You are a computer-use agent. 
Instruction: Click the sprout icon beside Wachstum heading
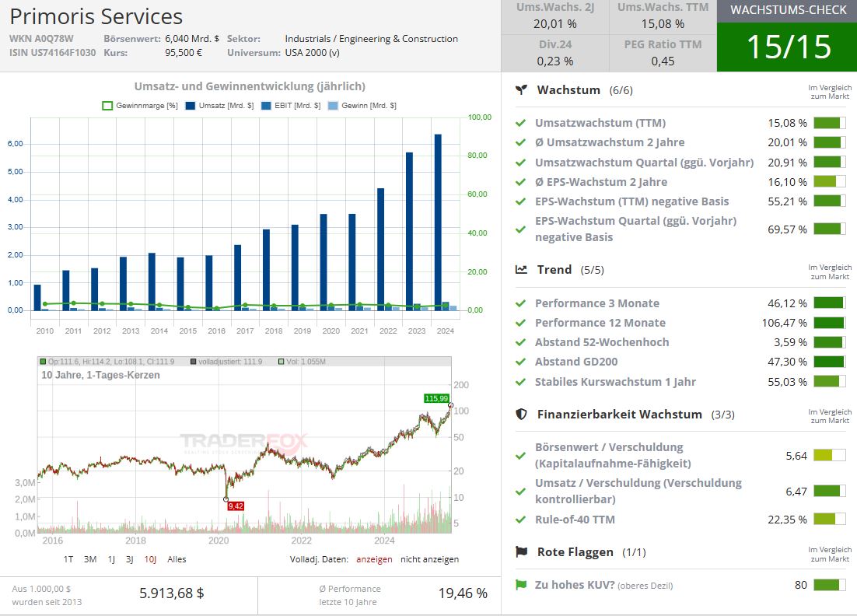tap(521, 89)
